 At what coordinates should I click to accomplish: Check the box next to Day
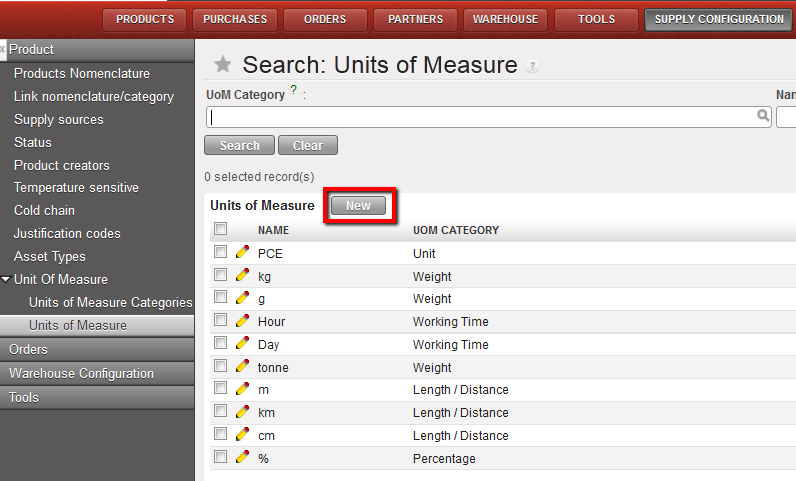pyautogui.click(x=220, y=344)
